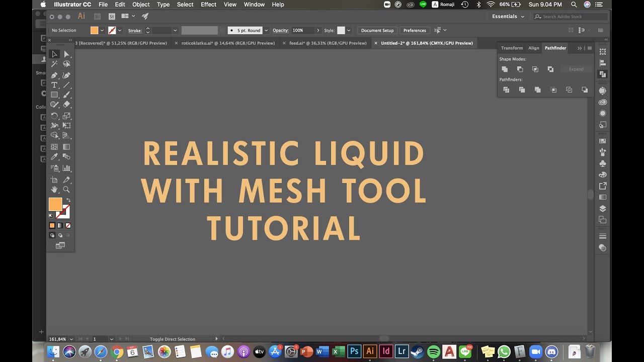Select the Rotate tool
The image size is (644, 362).
pyautogui.click(x=54, y=116)
